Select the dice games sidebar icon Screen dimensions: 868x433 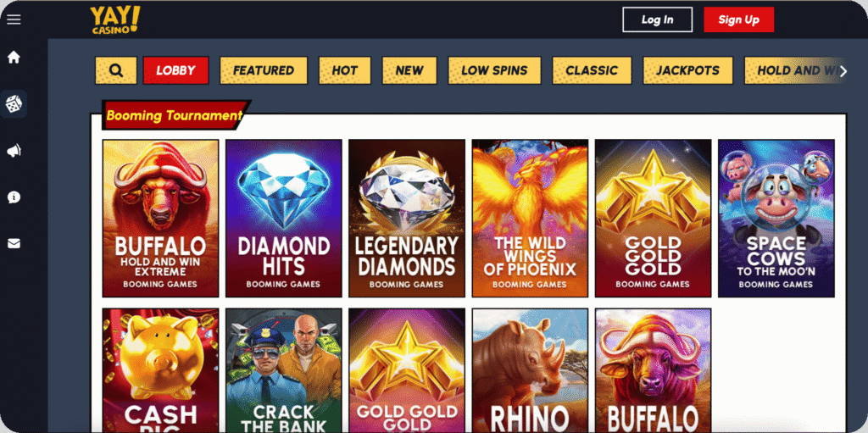point(14,103)
